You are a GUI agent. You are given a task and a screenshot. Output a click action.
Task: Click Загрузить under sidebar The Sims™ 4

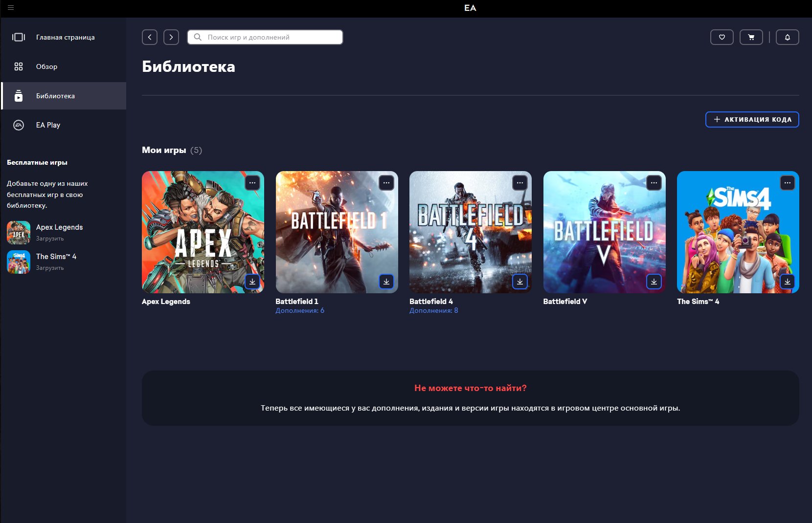click(x=50, y=268)
